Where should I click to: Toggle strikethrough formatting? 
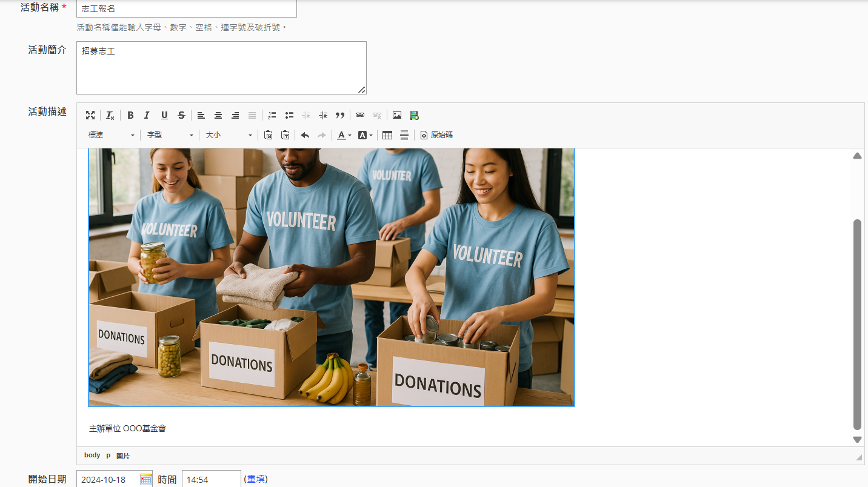click(181, 115)
